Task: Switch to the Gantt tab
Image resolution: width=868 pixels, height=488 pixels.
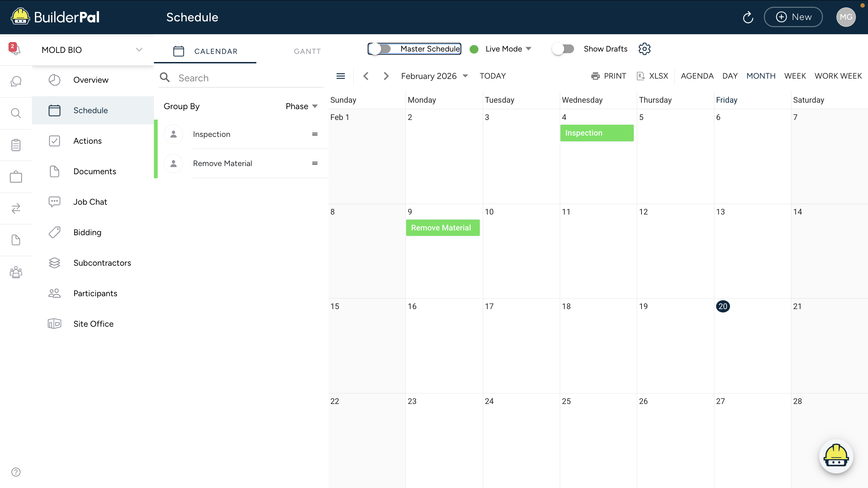Action: point(307,51)
